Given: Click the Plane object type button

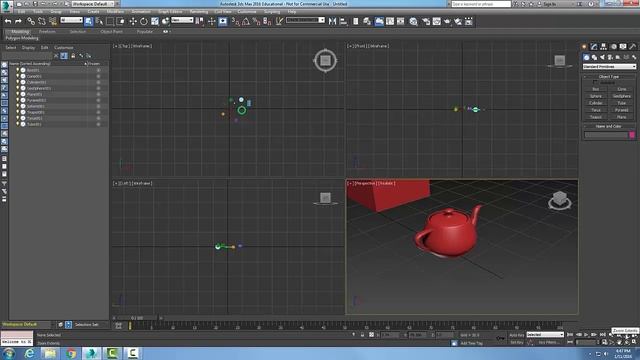Looking at the screenshot, I should (622, 117).
